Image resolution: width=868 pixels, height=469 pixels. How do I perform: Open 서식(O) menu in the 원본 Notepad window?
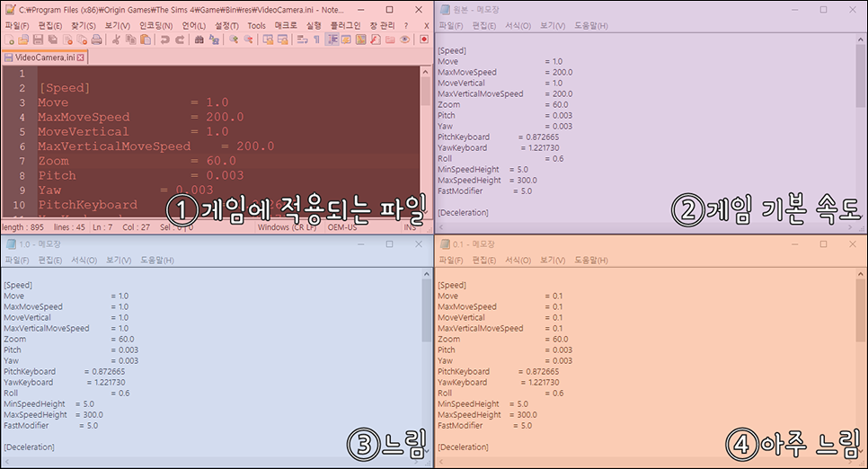click(518, 25)
